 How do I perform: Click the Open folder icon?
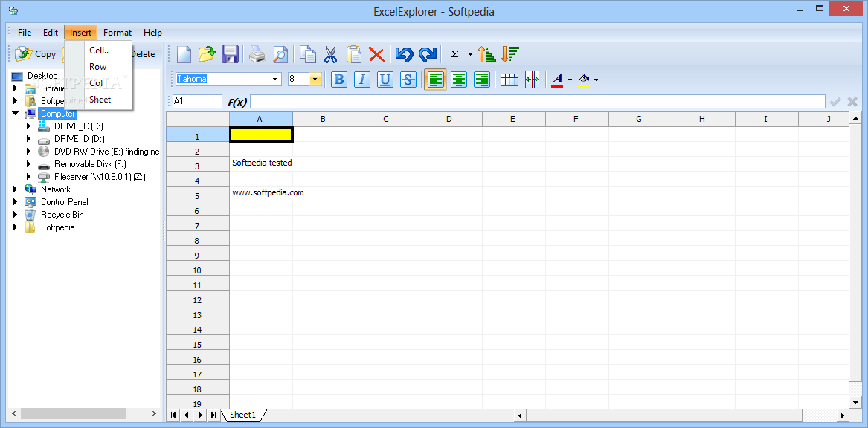tap(207, 54)
